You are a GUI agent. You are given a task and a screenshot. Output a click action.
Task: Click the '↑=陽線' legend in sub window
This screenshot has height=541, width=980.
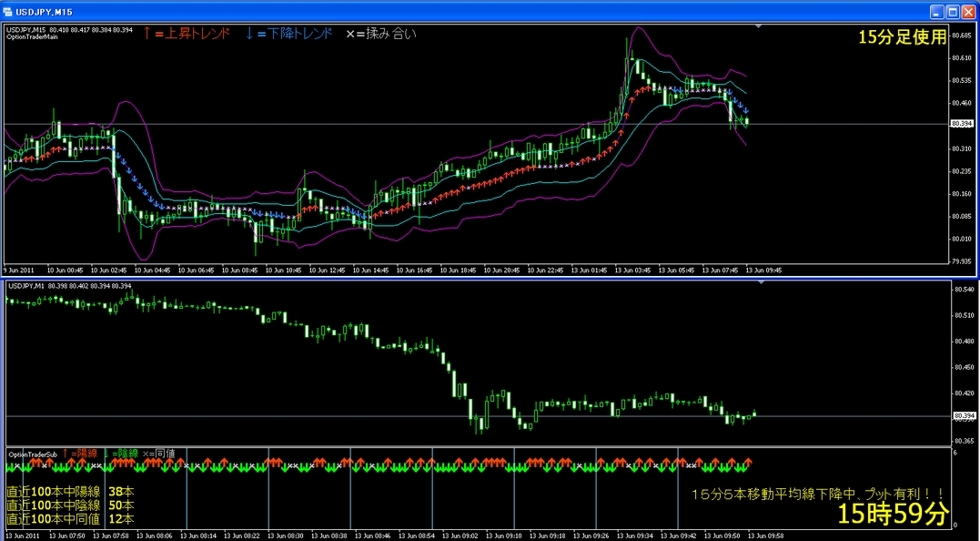pos(79,453)
